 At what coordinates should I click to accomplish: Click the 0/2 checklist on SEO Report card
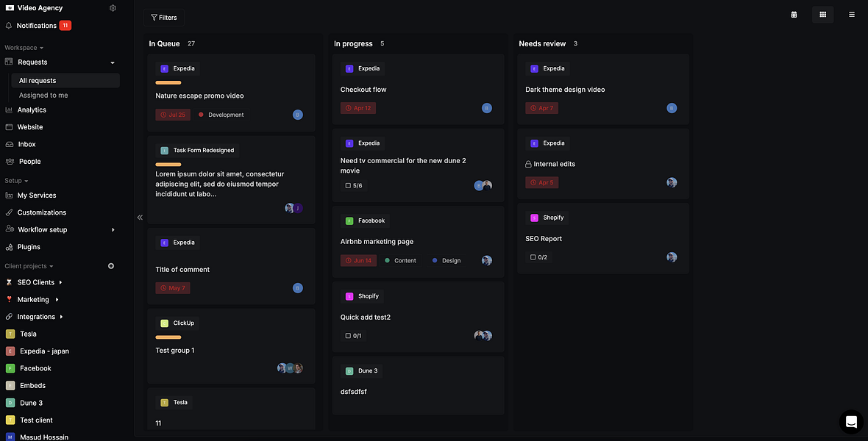[x=538, y=257]
